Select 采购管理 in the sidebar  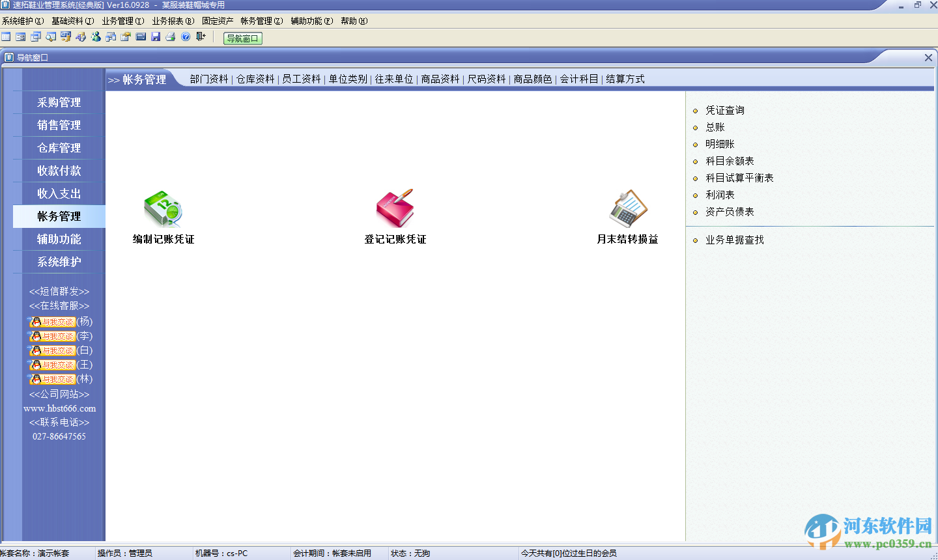coord(59,102)
